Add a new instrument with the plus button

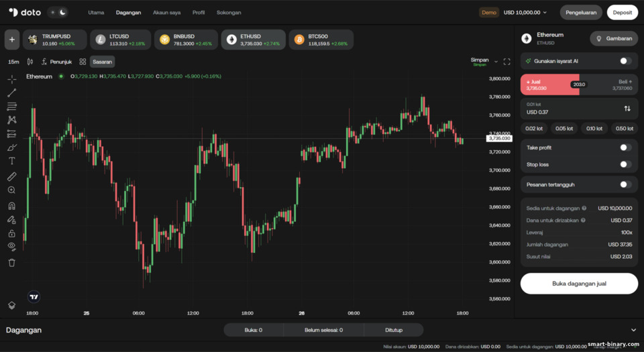12,40
